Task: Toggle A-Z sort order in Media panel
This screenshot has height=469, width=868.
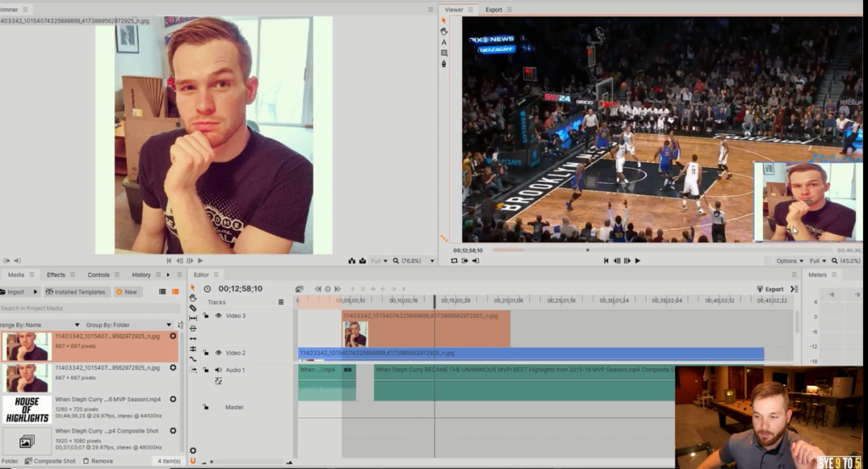Action: tap(180, 325)
